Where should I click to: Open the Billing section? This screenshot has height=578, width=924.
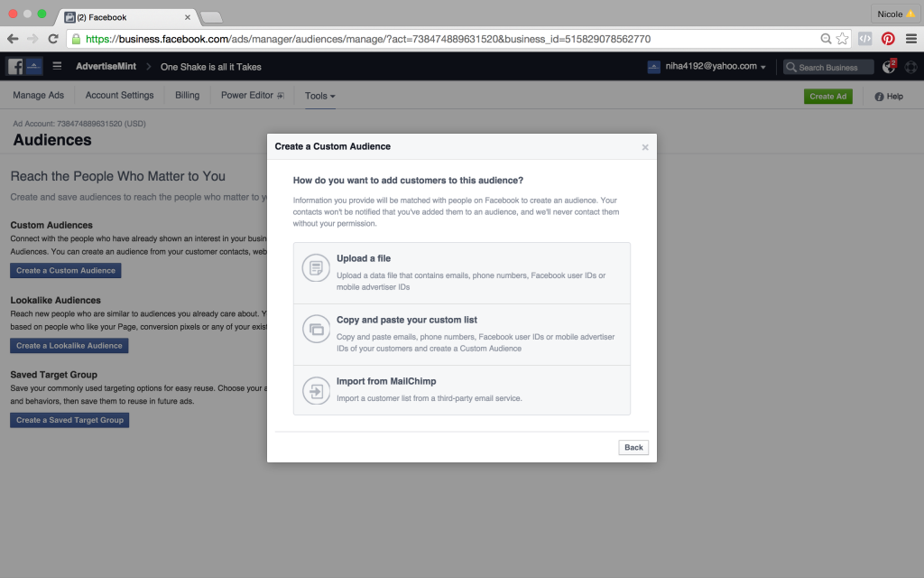(187, 95)
